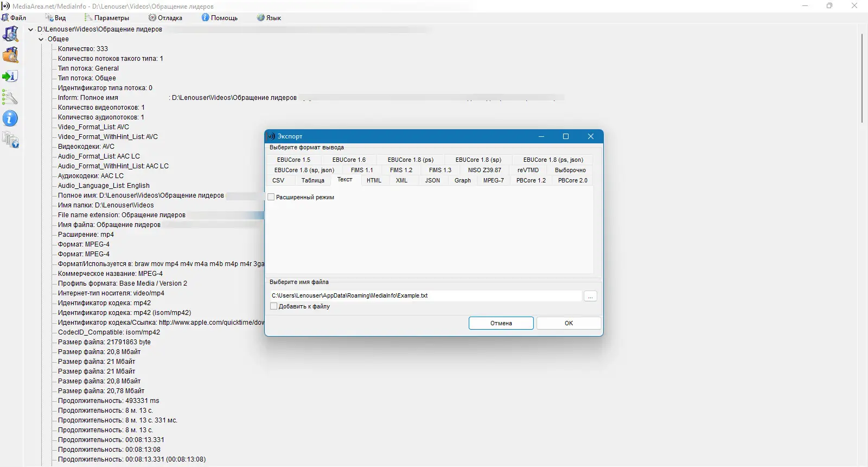This screenshot has width=868, height=467.
Task: Confirm export with the OK button
Action: [569, 323]
